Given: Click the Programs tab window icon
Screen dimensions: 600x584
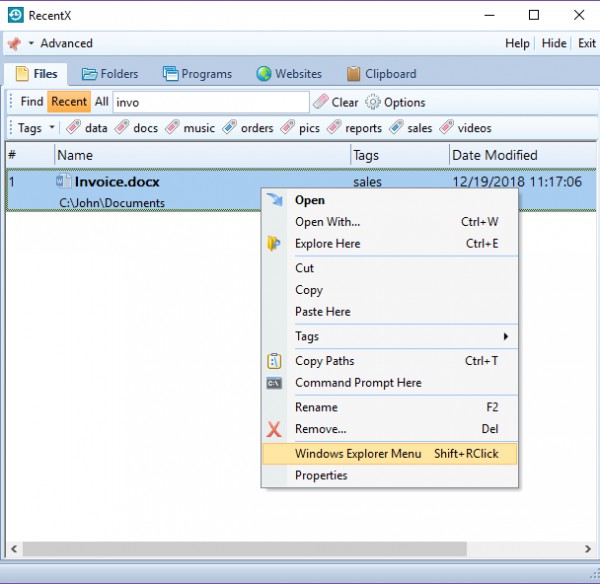Looking at the screenshot, I should [x=170, y=73].
